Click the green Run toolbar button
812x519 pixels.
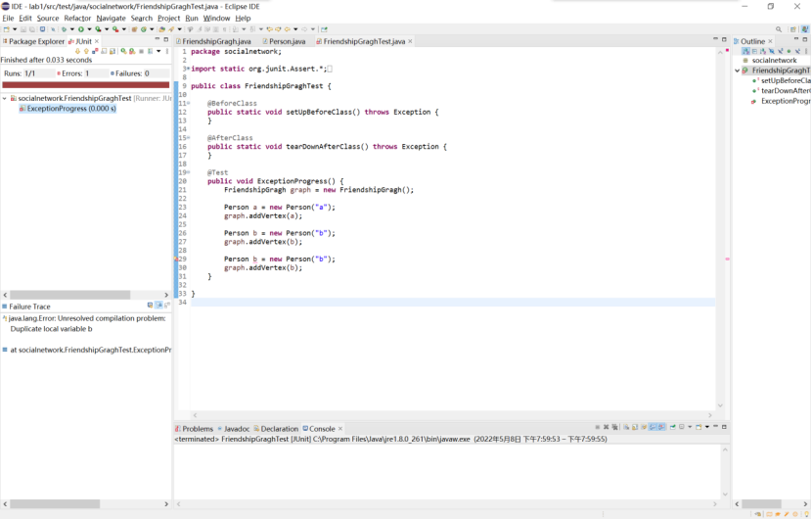[81, 29]
